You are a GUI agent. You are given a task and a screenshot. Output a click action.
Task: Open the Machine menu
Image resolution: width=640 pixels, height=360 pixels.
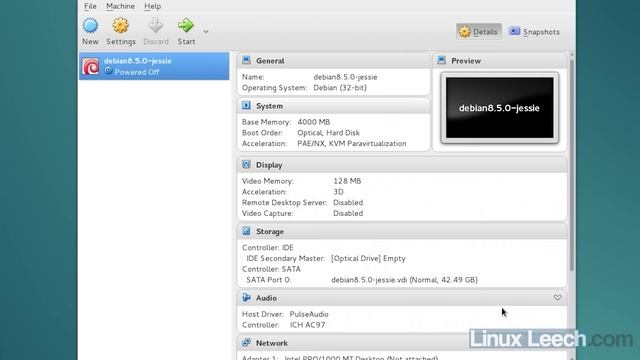click(120, 6)
